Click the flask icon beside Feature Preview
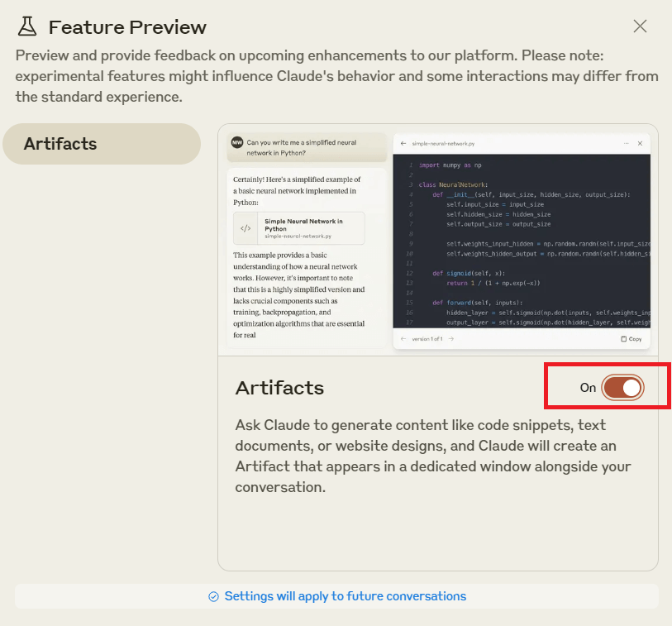Screen dimensions: 672x626 [27, 26]
